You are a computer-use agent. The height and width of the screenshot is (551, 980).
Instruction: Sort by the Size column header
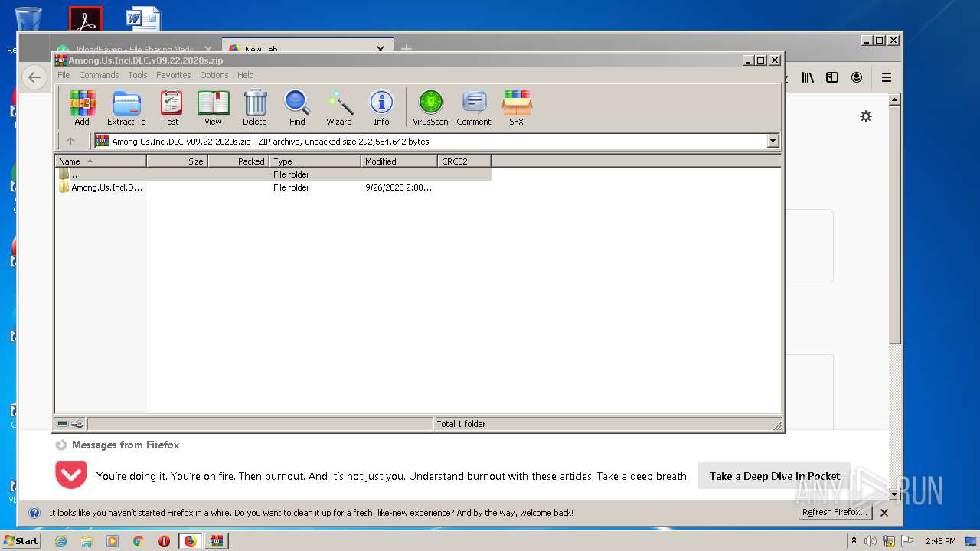tap(177, 161)
